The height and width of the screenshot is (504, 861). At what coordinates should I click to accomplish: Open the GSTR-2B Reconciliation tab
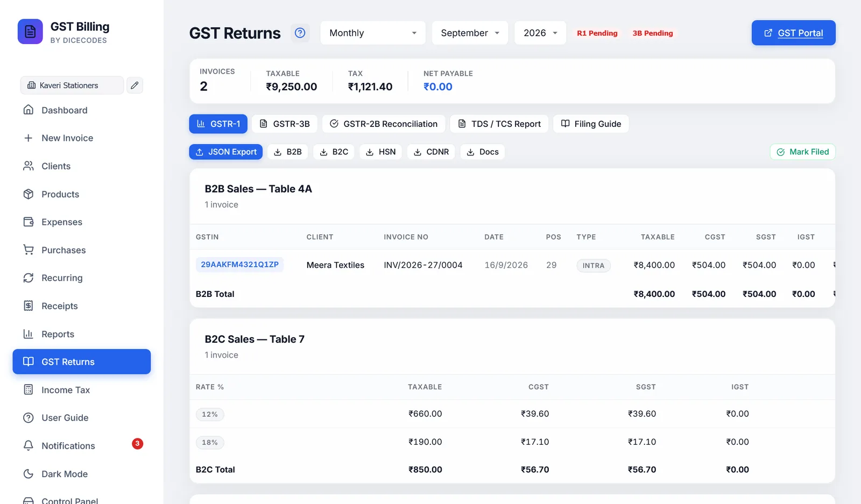pos(384,124)
